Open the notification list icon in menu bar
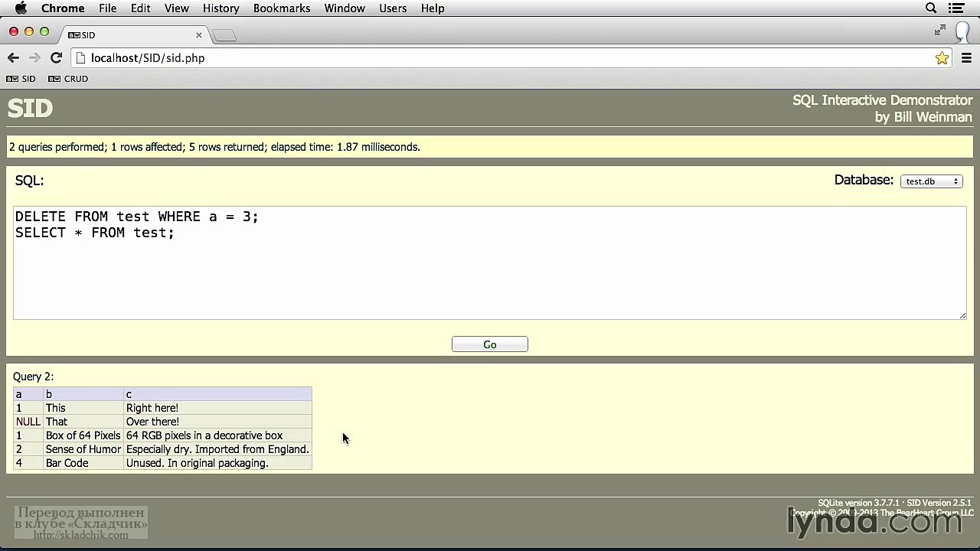 pos(956,8)
